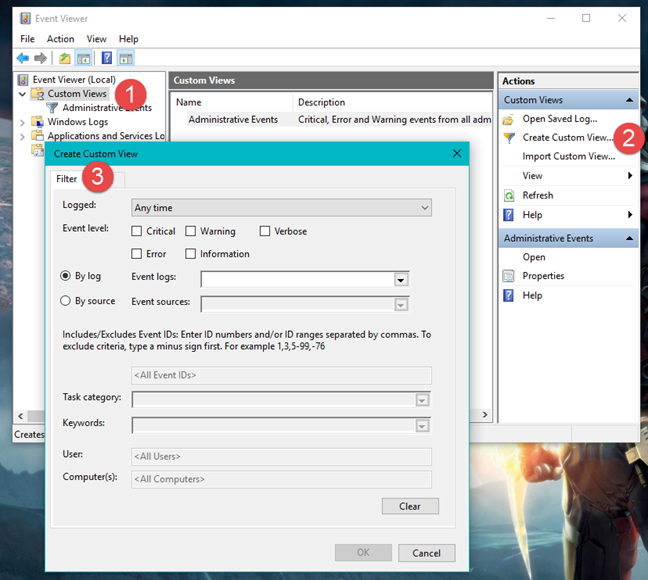Click the Event Viewer title bar icon
The width and height of the screenshot is (648, 580).
[x=25, y=18]
